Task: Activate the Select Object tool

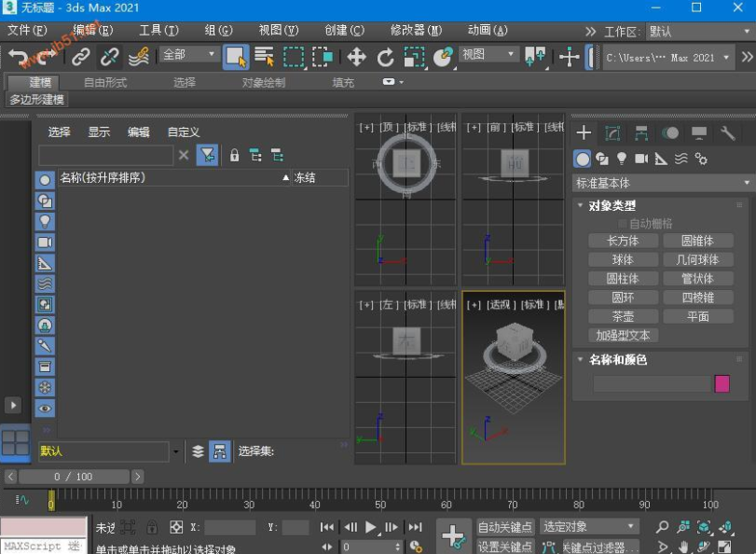Action: 236,57
